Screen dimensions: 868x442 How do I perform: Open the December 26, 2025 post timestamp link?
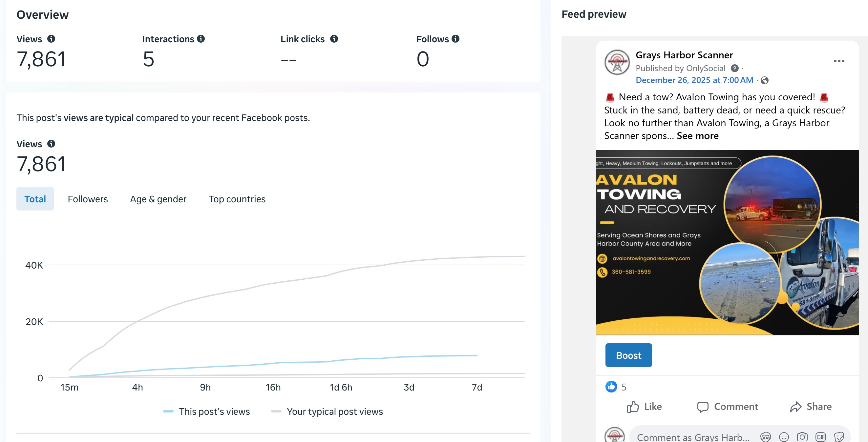click(x=694, y=80)
